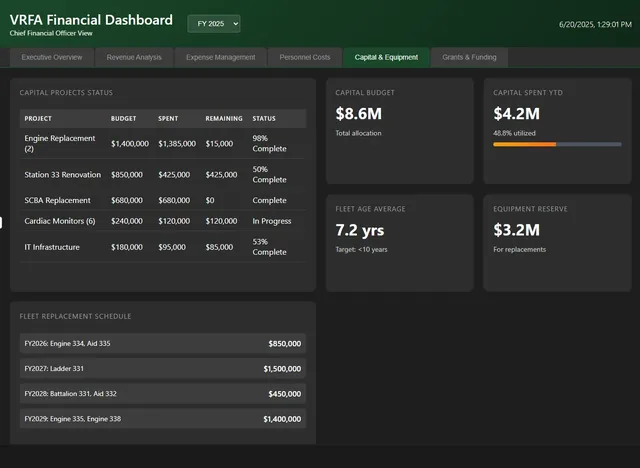Click the 50% Complete status
640x468 pixels.
click(x=269, y=175)
